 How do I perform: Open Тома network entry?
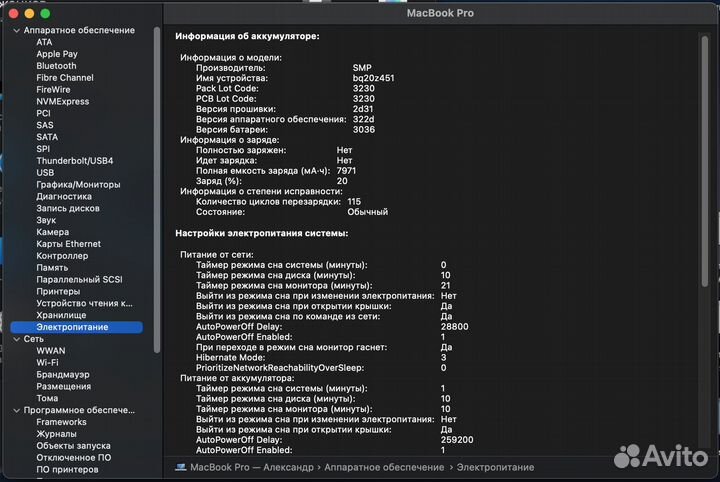pyautogui.click(x=47, y=398)
